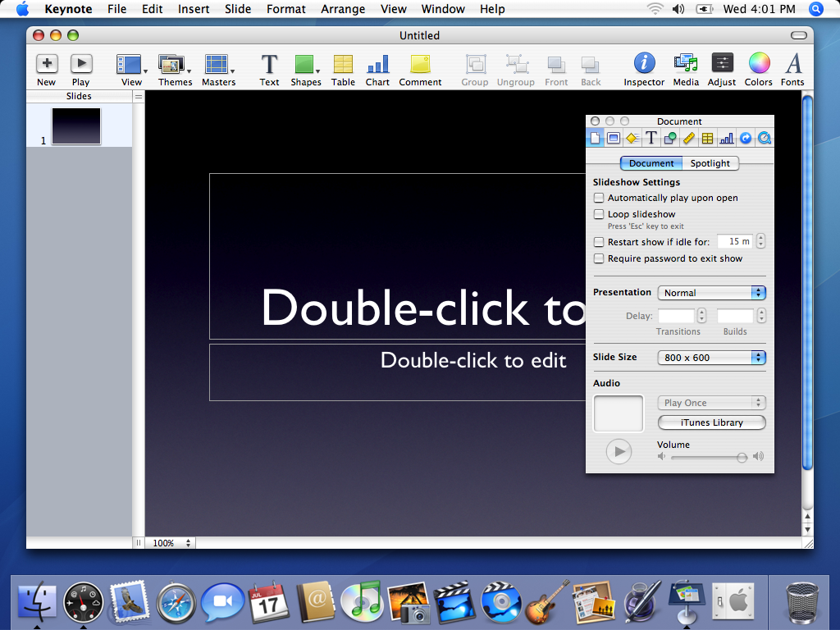
Task: Select Text inspector icon
Action: pos(651,138)
